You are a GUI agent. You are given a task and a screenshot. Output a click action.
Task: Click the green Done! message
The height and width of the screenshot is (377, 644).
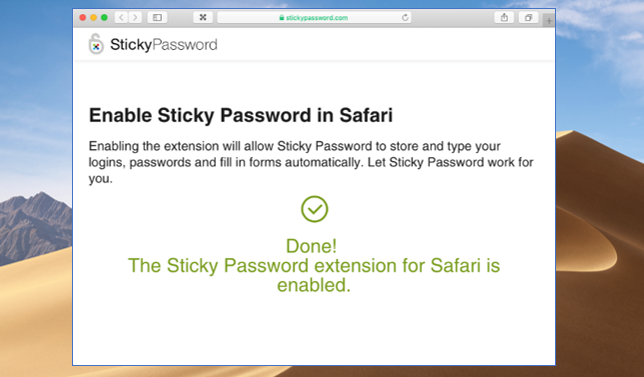point(311,246)
